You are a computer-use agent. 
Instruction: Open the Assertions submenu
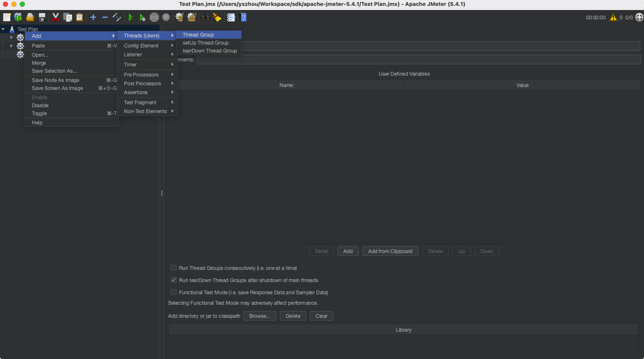click(147, 92)
